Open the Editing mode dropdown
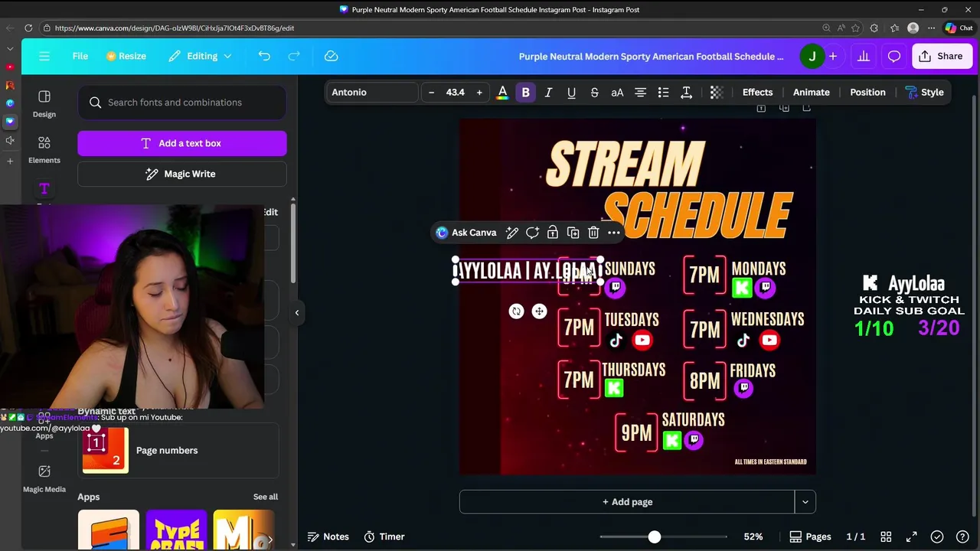This screenshot has width=980, height=551. 200,56
